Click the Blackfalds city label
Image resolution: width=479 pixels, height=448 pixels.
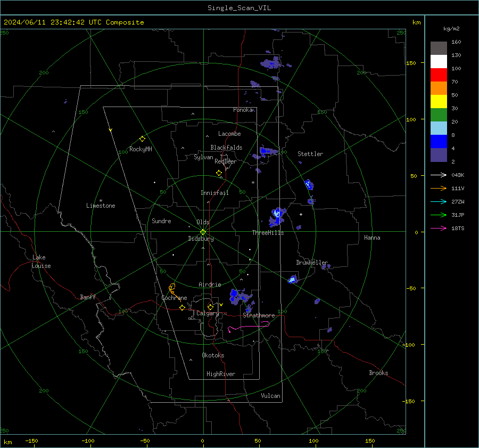226,148
